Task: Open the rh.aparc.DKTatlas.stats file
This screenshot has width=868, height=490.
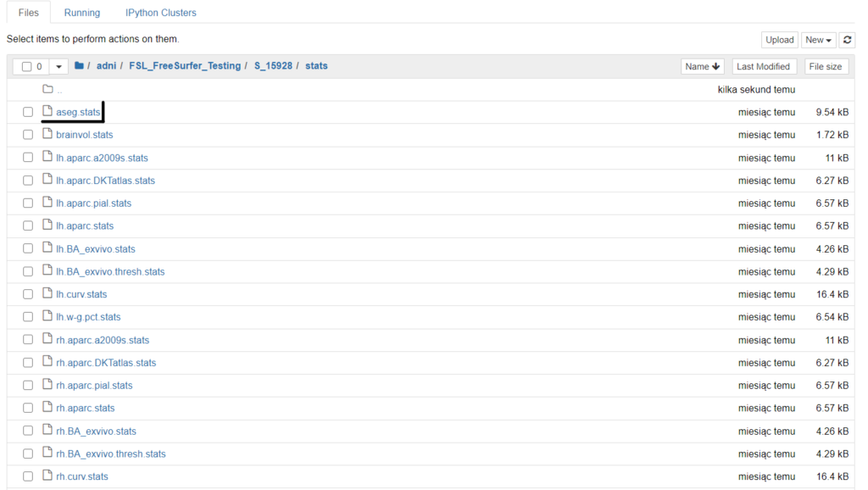Action: pos(106,363)
